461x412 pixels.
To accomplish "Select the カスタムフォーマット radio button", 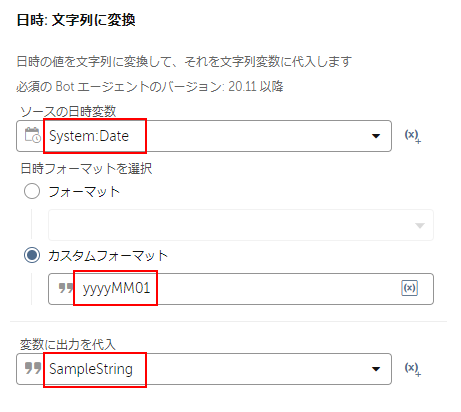I will [32, 255].
